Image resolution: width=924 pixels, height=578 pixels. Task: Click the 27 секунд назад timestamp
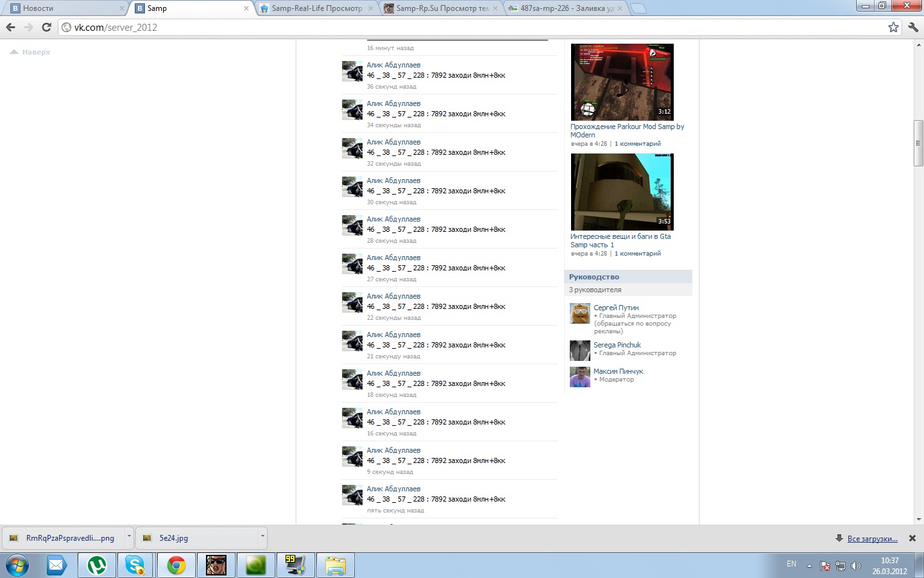coord(391,279)
